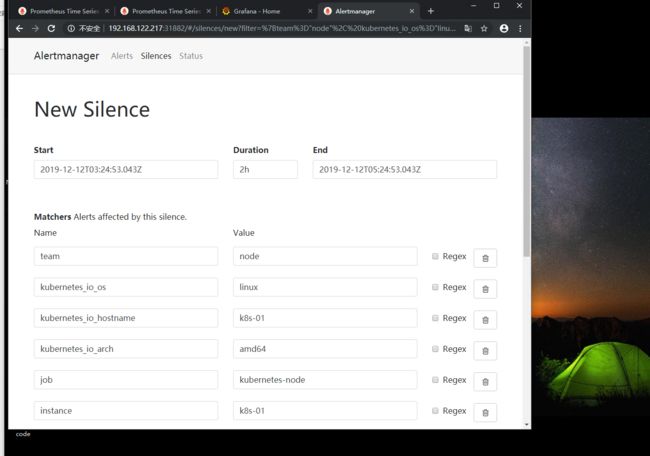This screenshot has width=650, height=456.
Task: Delete the team matcher with trash icon
Action: coord(485,257)
